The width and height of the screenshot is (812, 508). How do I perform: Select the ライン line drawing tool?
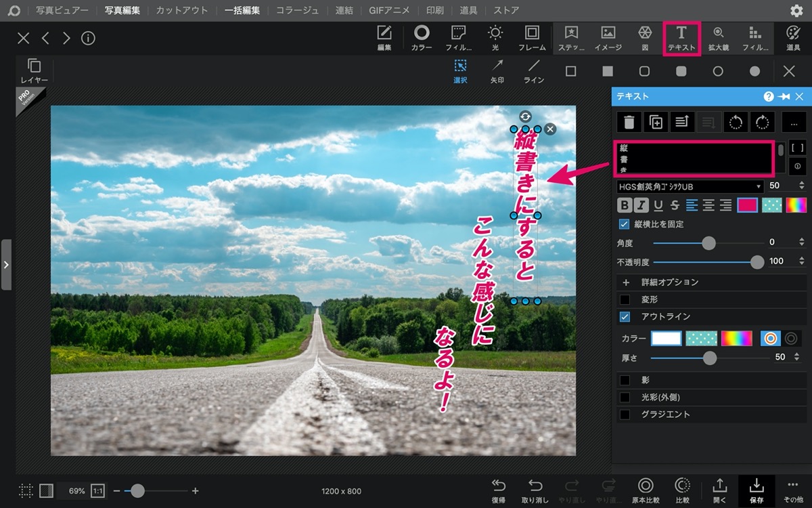(x=534, y=71)
